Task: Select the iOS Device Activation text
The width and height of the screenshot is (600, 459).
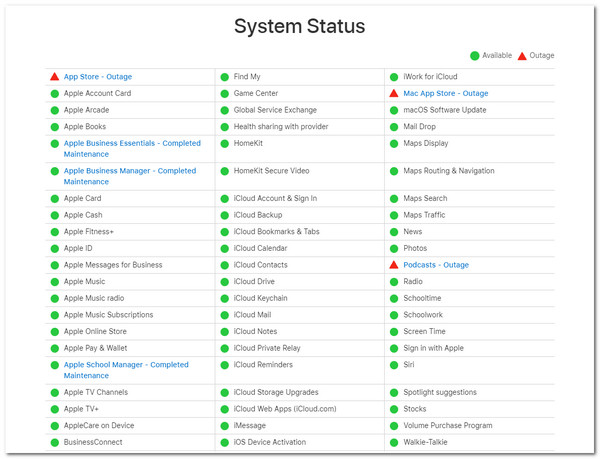Action: tap(270, 443)
